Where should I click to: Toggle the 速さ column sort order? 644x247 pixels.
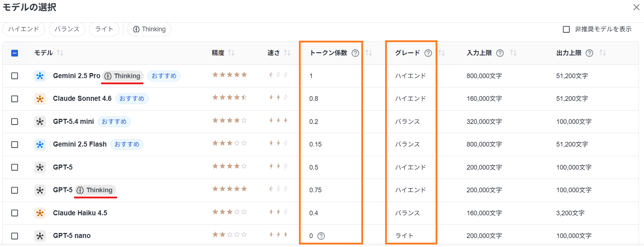click(287, 53)
